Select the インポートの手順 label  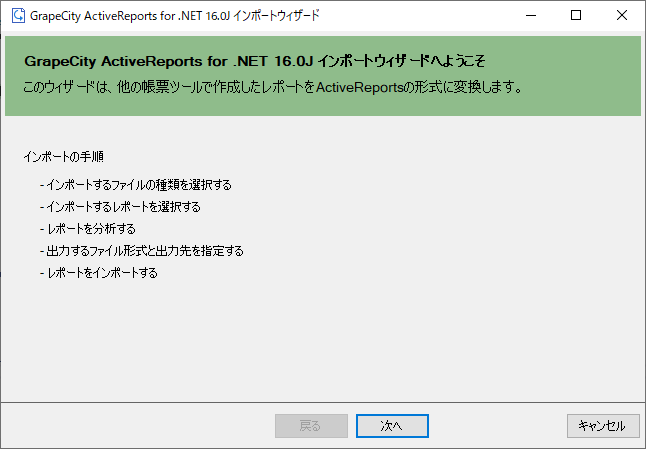tap(64, 157)
